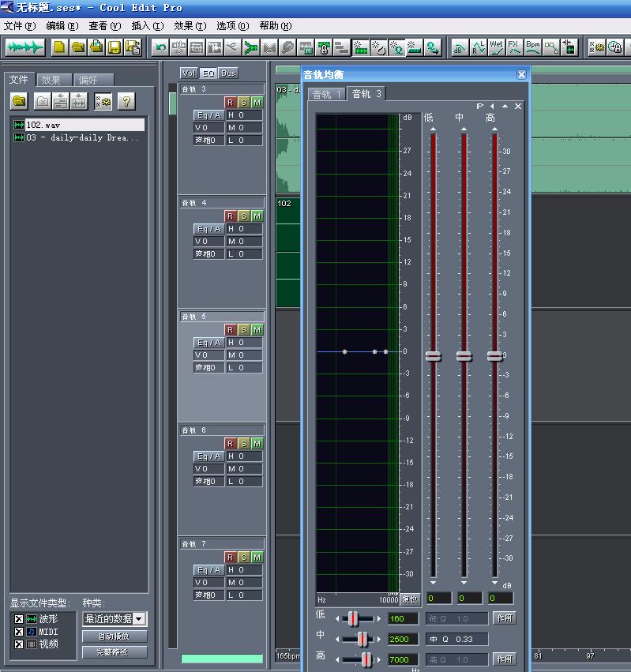Switch to the 音轨 1 EQ tab

point(327,94)
